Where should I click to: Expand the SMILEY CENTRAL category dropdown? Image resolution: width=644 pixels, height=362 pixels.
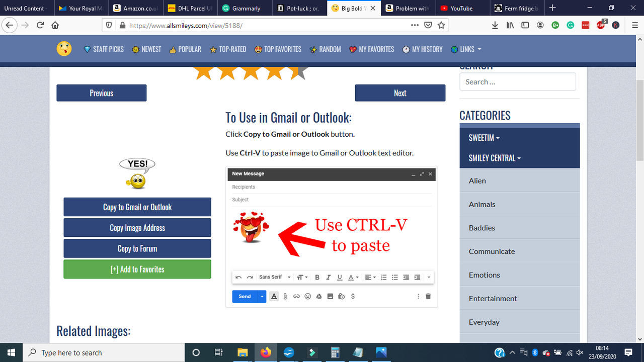495,158
